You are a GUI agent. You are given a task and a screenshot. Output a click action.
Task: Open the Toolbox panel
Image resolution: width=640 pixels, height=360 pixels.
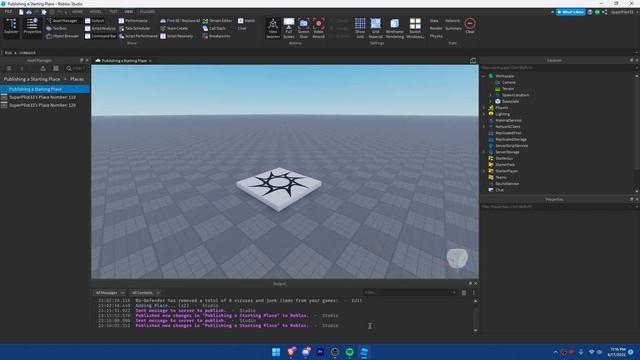click(x=57, y=28)
